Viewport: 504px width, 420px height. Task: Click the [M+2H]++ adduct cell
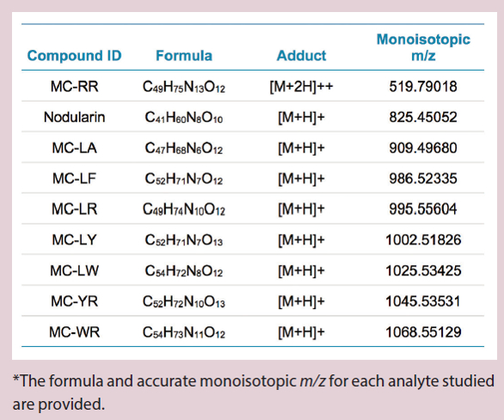point(301,87)
